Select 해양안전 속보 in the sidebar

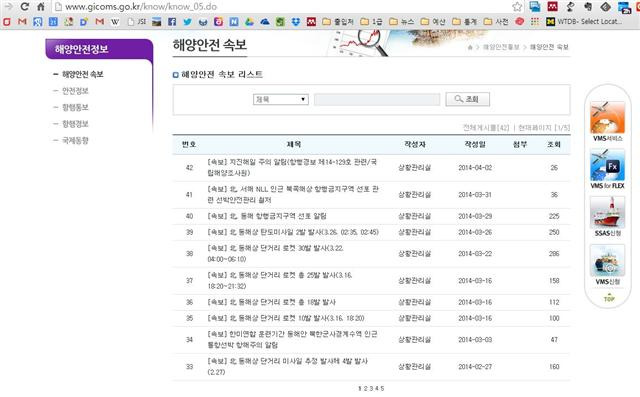pos(82,74)
